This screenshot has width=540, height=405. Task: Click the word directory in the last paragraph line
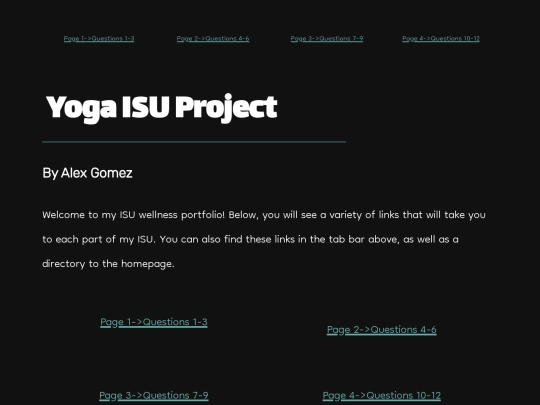point(63,264)
